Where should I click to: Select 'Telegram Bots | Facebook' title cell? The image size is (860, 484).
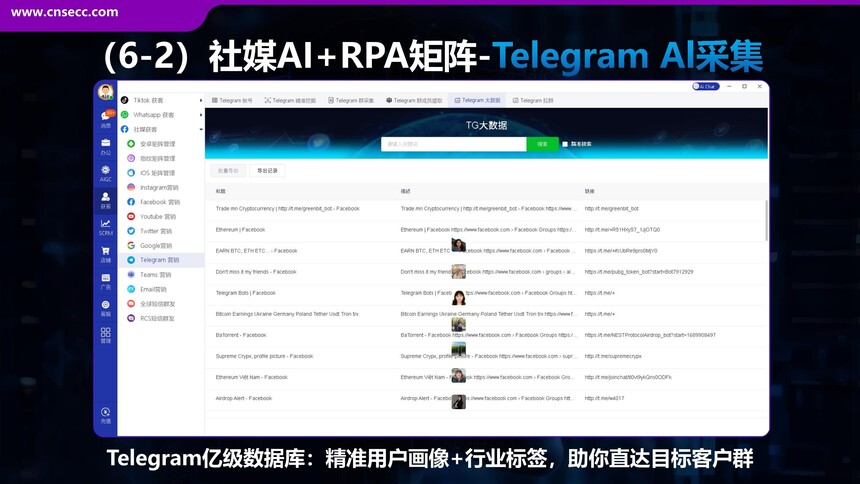pyautogui.click(x=246, y=293)
